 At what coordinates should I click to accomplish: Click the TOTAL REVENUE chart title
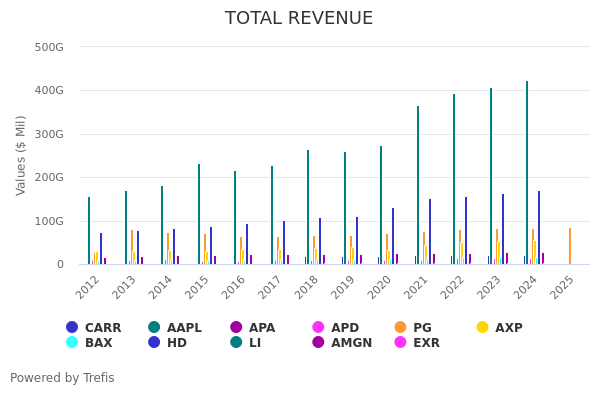[299, 19]
